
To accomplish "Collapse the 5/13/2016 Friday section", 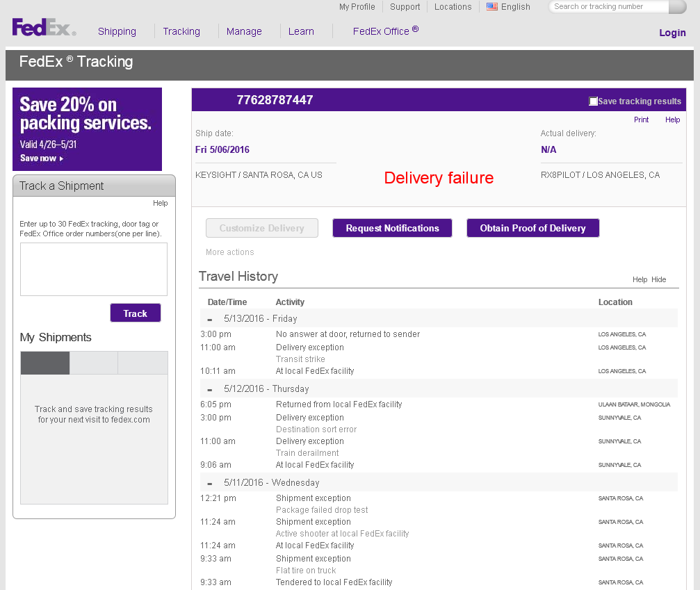I will [x=210, y=320].
